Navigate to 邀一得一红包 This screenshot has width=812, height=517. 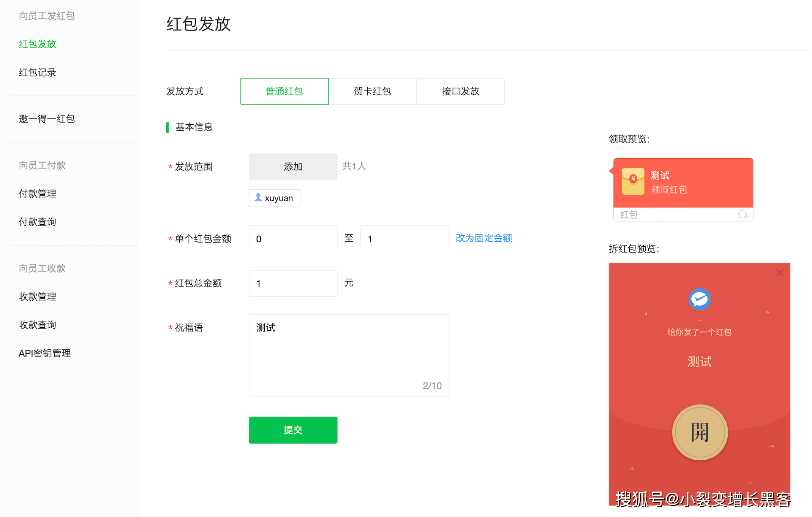point(46,119)
